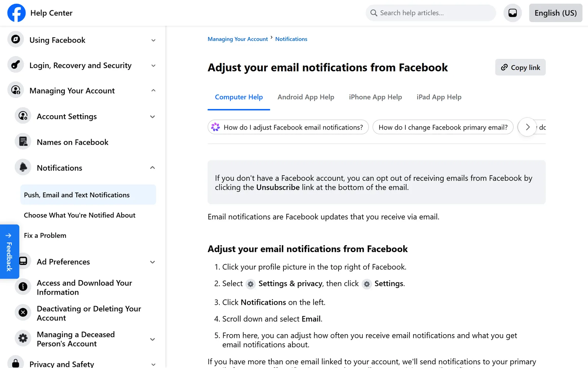Click the Notifications bell icon
588x368 pixels.
[23, 167]
